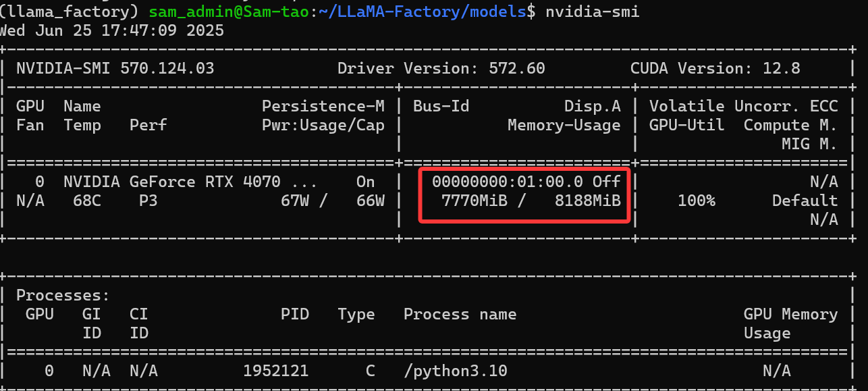This screenshot has height=391, width=868.
Task: Click GPU name "NVIDIA GeForce RTX 4070 ..."
Action: tap(191, 182)
